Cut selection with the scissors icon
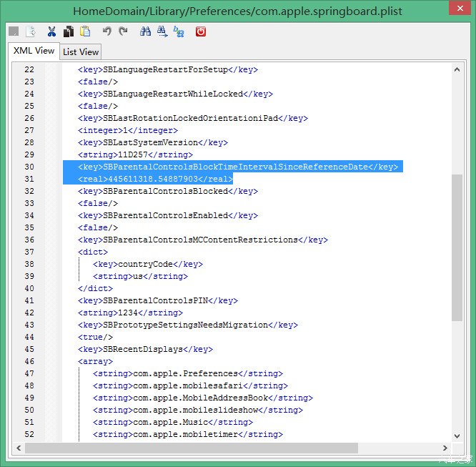Image resolution: width=476 pixels, height=467 pixels. coord(51,31)
